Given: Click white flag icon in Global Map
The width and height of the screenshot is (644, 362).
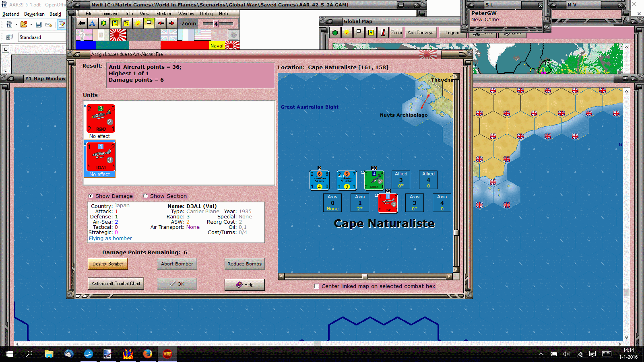Looking at the screenshot, I should [x=359, y=33].
